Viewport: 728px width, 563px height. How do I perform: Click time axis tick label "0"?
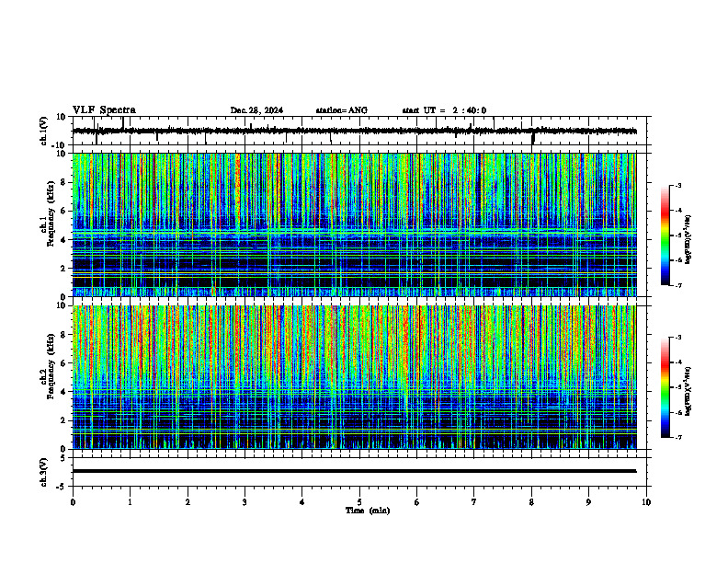(x=73, y=502)
